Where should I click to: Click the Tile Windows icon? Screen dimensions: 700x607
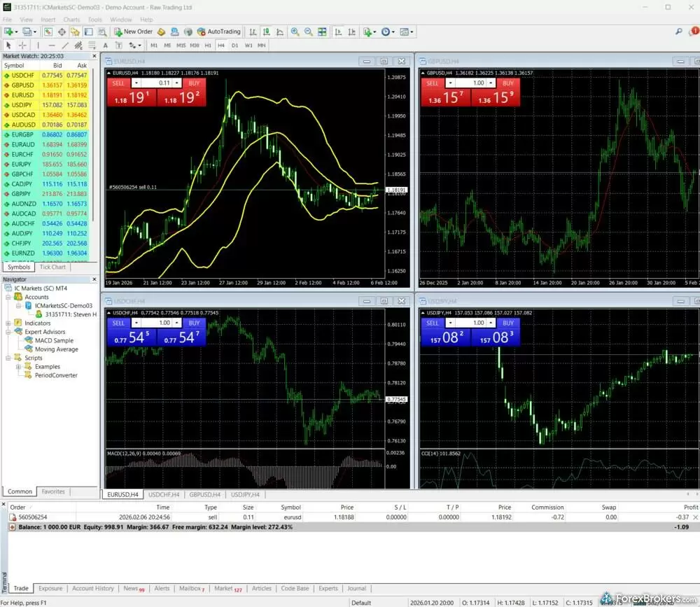coord(321,32)
